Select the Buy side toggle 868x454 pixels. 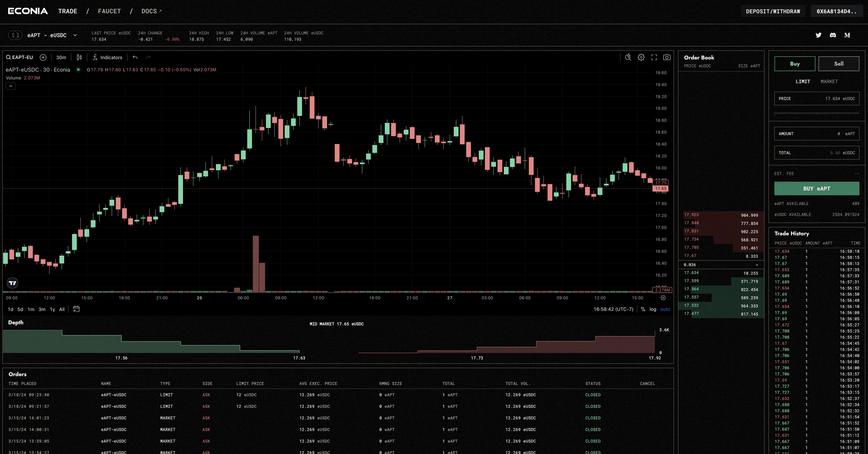[795, 64]
